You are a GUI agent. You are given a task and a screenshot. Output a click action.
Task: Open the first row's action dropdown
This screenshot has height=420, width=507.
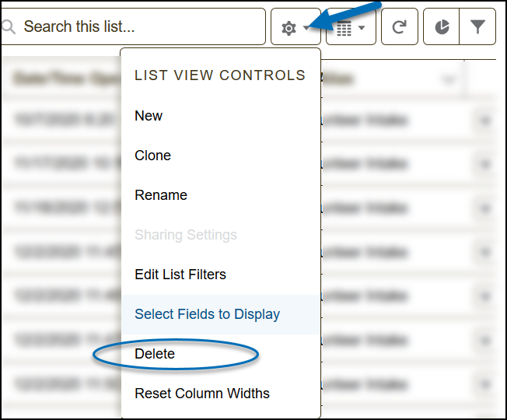[485, 121]
